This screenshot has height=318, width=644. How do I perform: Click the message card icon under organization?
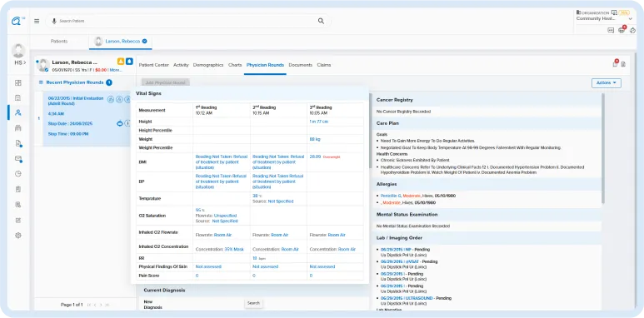coord(611,30)
